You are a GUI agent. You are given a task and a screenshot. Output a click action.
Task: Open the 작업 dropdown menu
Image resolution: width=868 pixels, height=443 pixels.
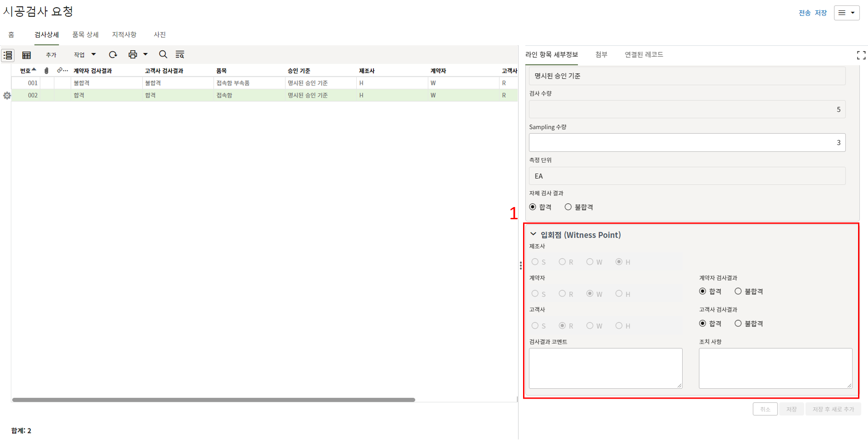pyautogui.click(x=85, y=55)
